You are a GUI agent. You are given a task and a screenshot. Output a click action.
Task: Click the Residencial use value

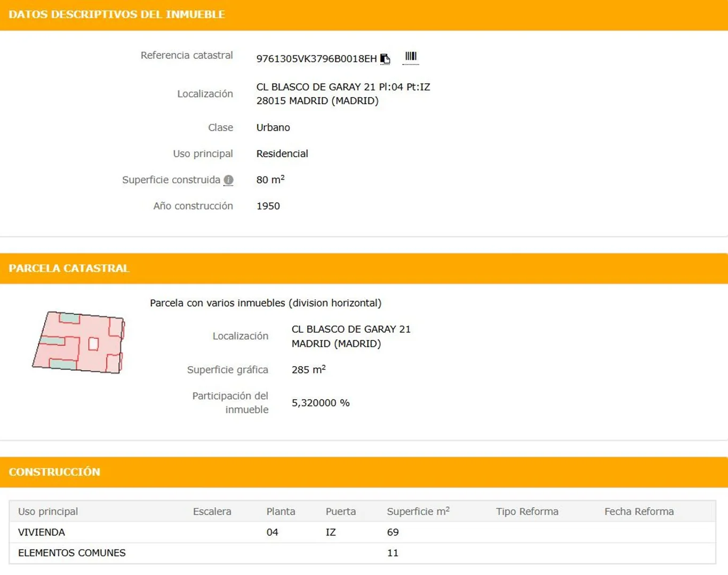282,153
